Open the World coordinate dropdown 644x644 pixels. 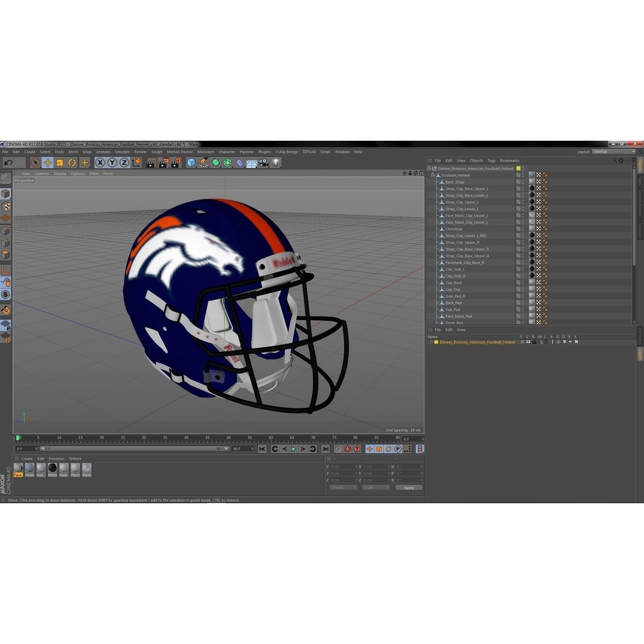coord(343,488)
